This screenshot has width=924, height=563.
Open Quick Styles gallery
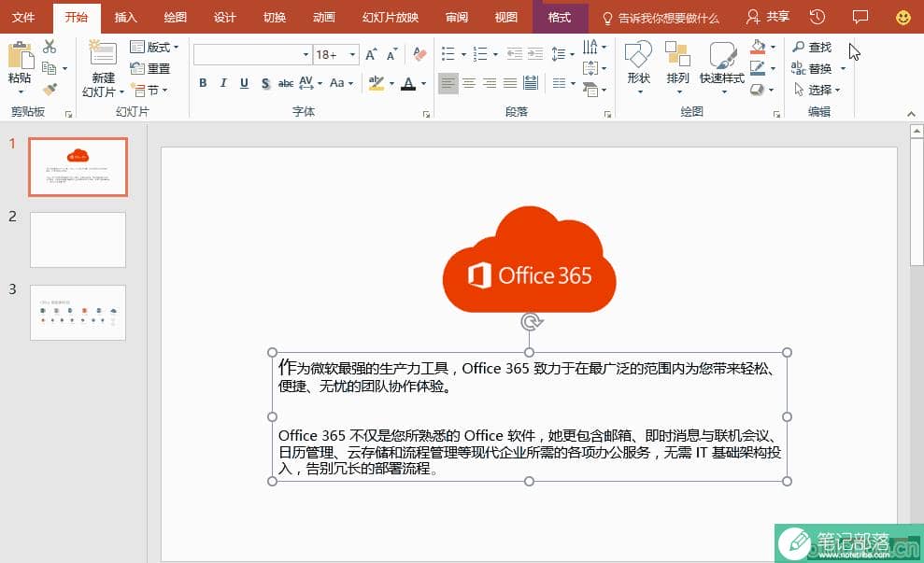722,68
